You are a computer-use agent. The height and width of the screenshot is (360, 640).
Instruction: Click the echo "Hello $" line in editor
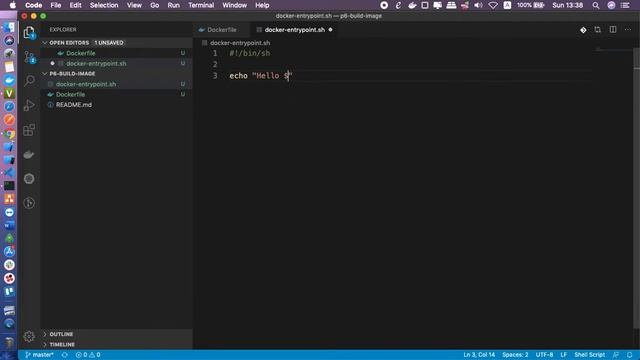click(261, 76)
